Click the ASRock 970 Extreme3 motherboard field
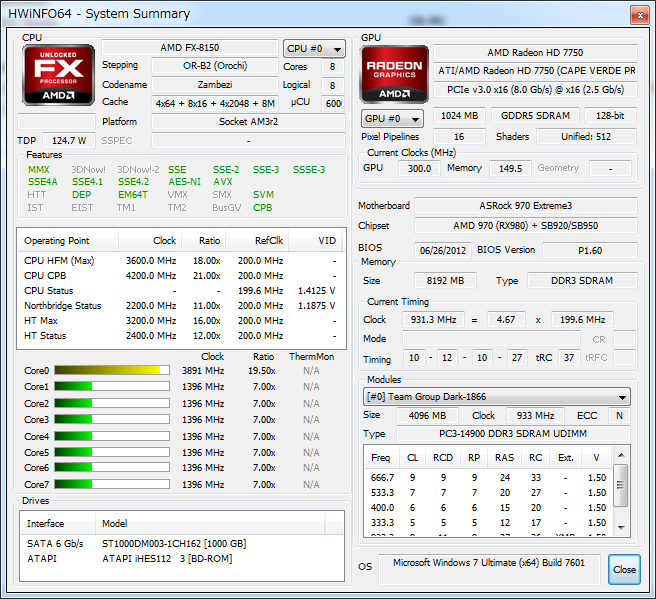The height and width of the screenshot is (599, 656). point(525,205)
